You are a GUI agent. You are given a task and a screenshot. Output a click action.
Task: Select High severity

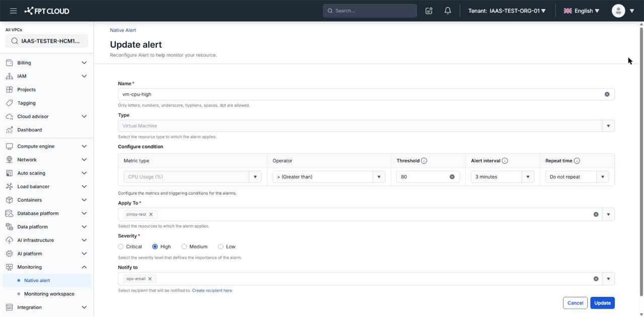coord(155,247)
